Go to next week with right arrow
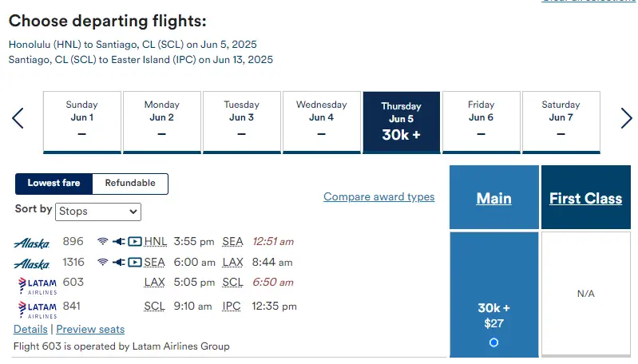This screenshot has height=364, width=638. [x=626, y=118]
